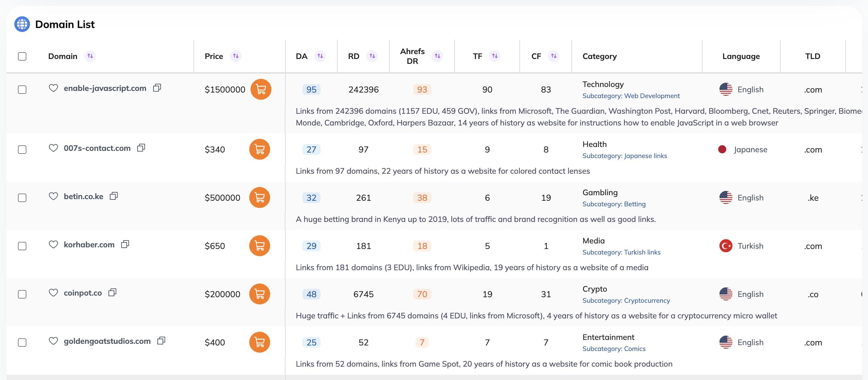The image size is (868, 380).
Task: Click the Kenya betting brand description
Action: [475, 220]
